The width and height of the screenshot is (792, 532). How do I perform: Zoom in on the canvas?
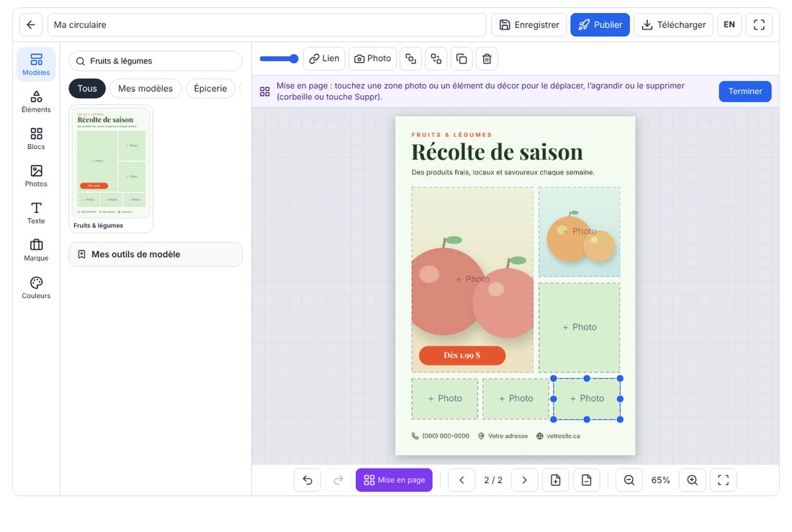(x=692, y=480)
